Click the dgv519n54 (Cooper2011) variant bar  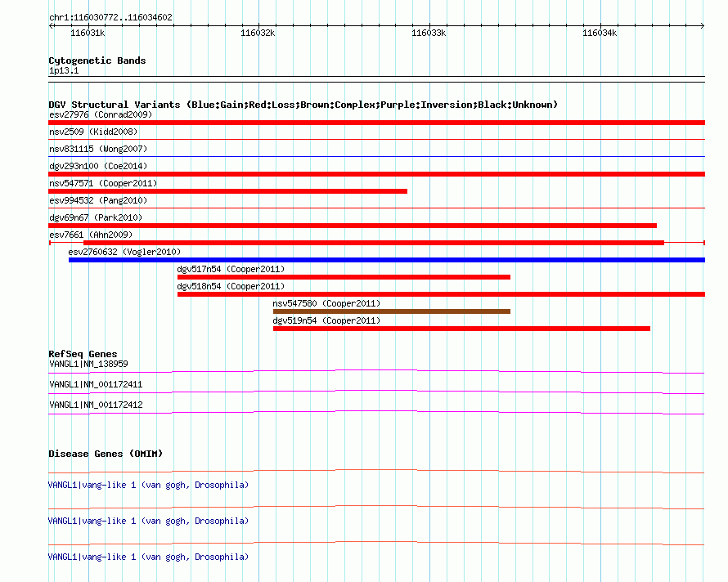[461, 329]
